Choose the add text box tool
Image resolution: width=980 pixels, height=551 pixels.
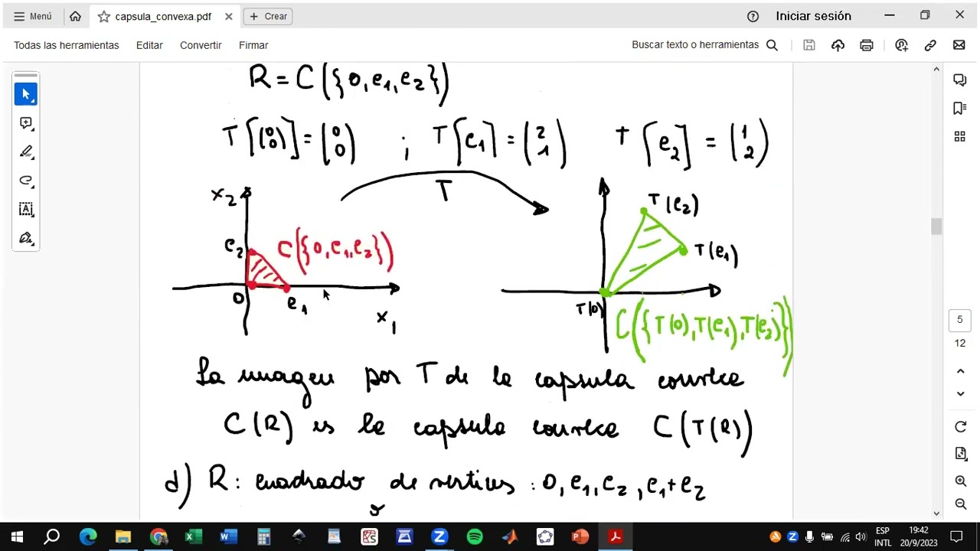pos(26,209)
